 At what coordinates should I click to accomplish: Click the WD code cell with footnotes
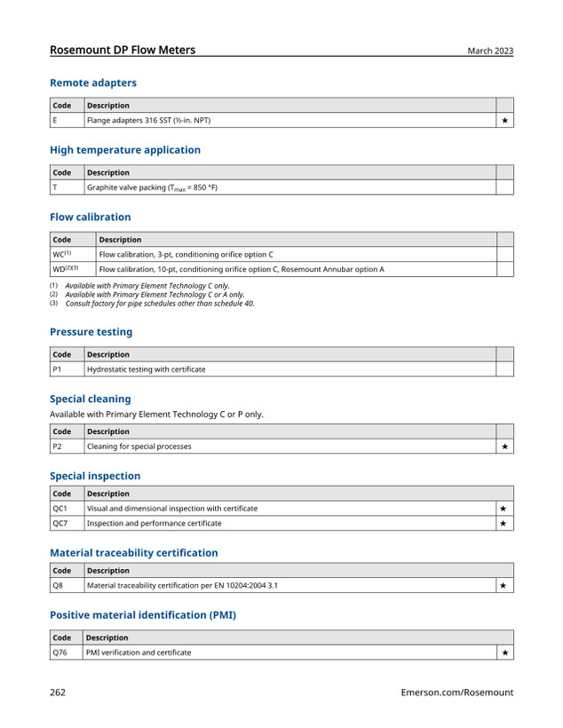tap(73, 269)
